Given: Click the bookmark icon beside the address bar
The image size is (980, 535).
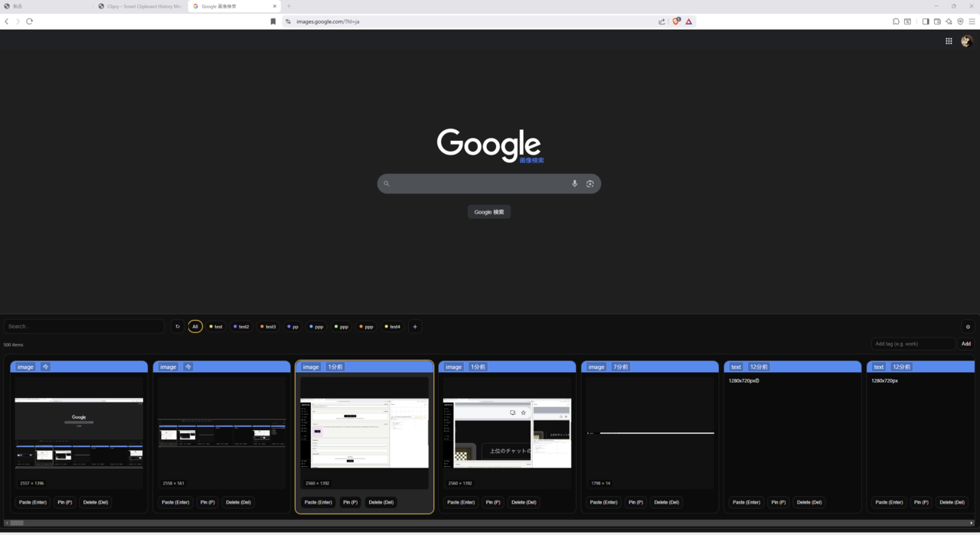Looking at the screenshot, I should 273,21.
